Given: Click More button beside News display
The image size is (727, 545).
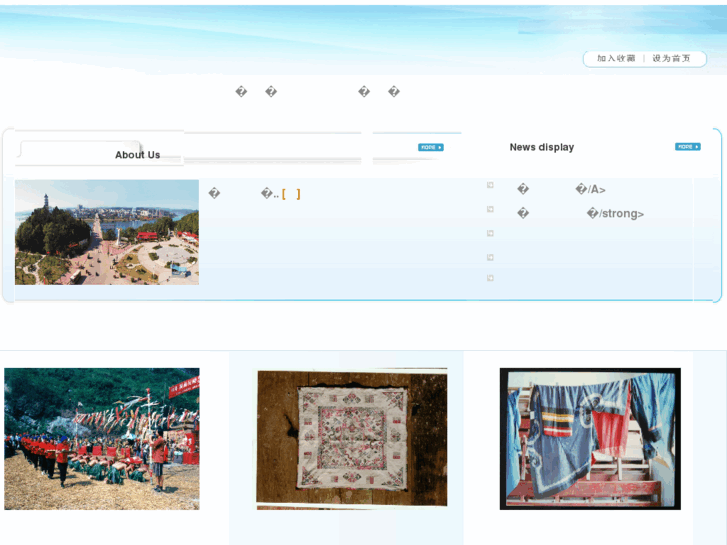Looking at the screenshot, I should point(688,147).
